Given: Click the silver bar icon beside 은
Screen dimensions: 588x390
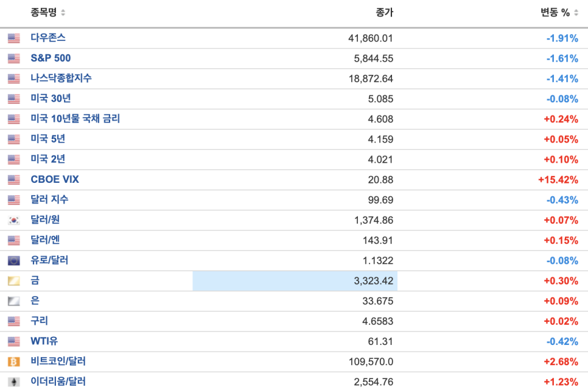Looking at the screenshot, I should tap(14, 302).
